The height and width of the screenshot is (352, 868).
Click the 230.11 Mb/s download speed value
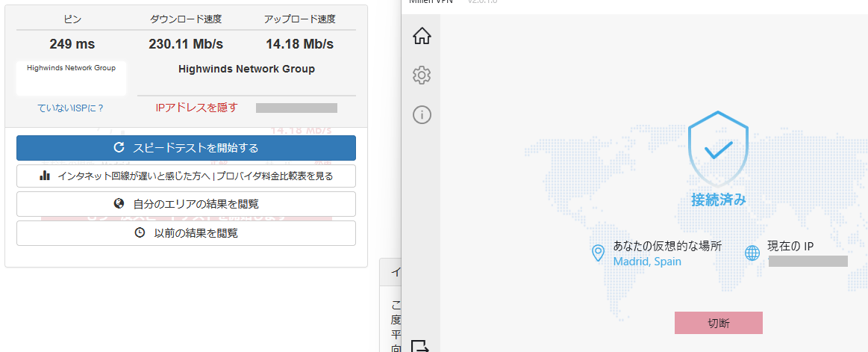tap(186, 44)
